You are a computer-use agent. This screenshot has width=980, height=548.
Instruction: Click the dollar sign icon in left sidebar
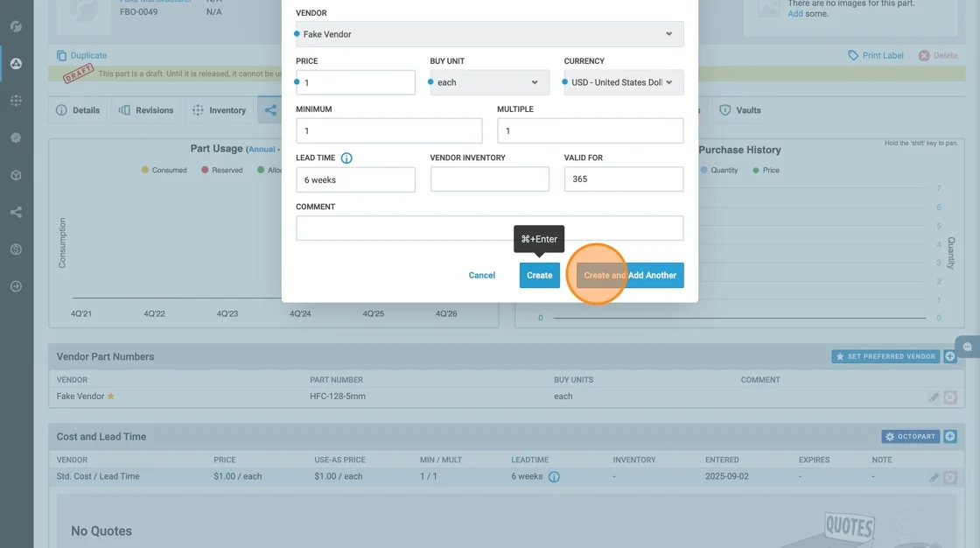click(x=16, y=249)
